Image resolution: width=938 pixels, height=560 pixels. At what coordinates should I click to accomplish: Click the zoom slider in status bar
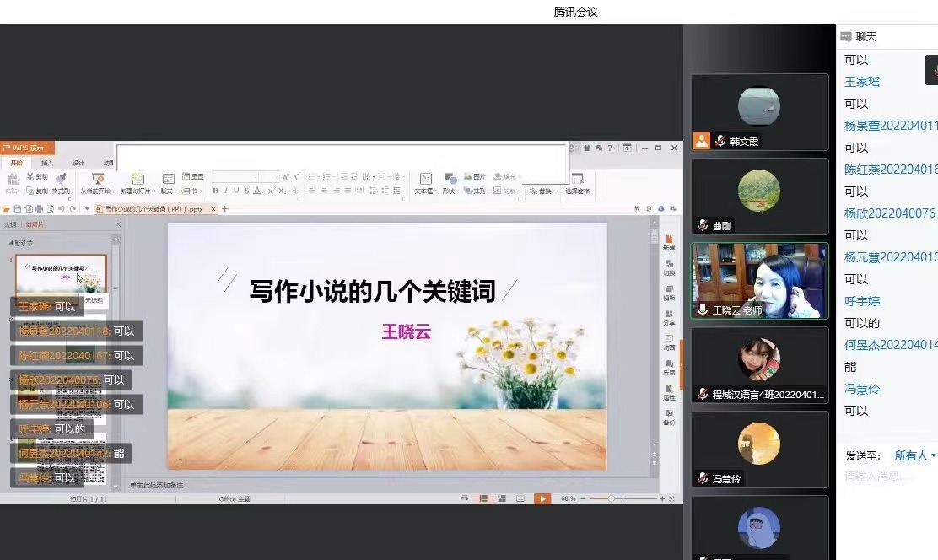pos(612,498)
